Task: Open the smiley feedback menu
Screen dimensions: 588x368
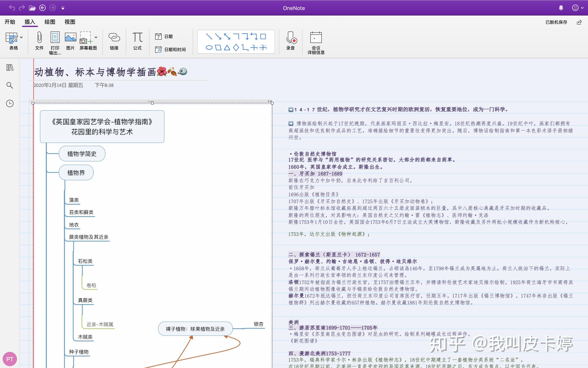Action: tap(578, 8)
